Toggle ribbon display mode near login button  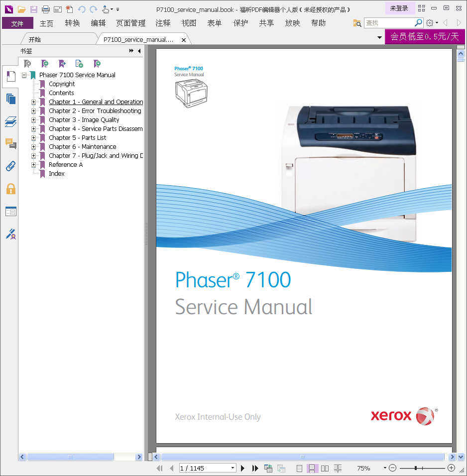[422, 8]
